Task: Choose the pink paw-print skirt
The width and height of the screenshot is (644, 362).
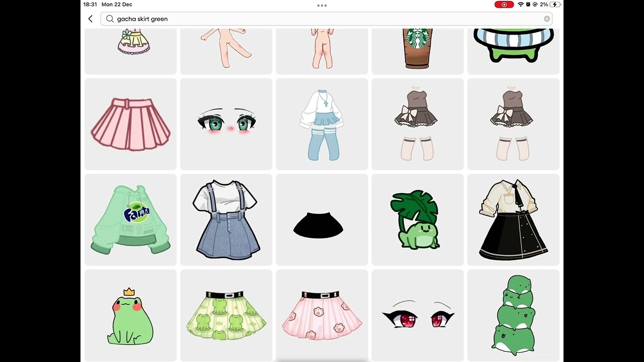Action: pos(322,315)
